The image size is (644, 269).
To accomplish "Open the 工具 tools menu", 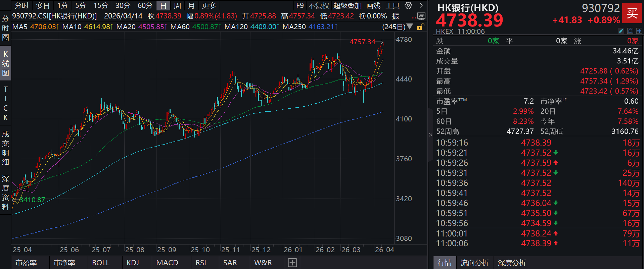I will [x=392, y=6].
